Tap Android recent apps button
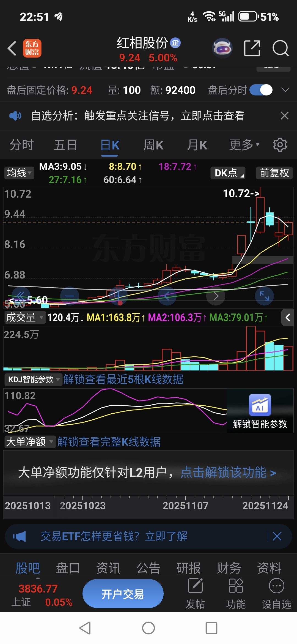Screen dimensions: 297x644 211,628
